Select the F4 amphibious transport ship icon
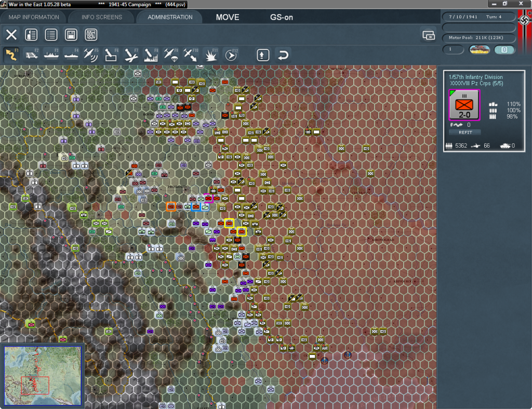The image size is (532, 409). tap(71, 55)
